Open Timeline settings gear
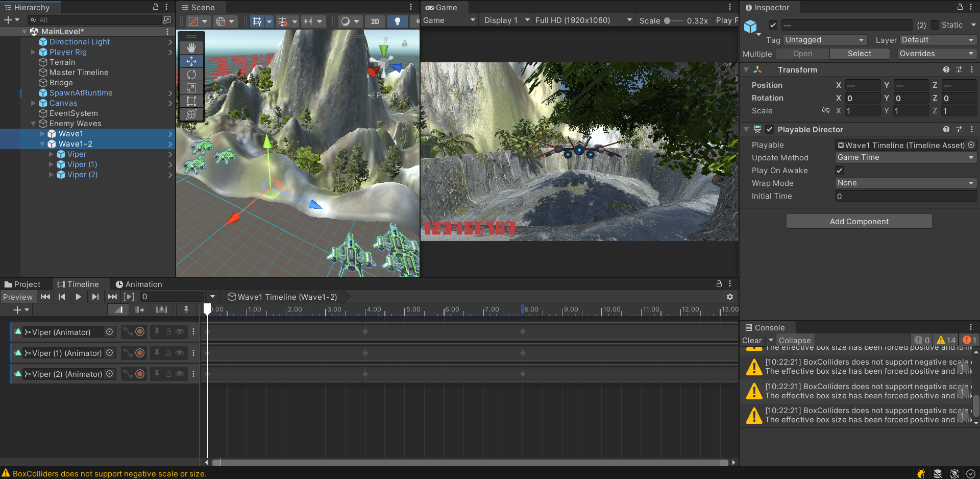The height and width of the screenshot is (479, 980). [730, 297]
